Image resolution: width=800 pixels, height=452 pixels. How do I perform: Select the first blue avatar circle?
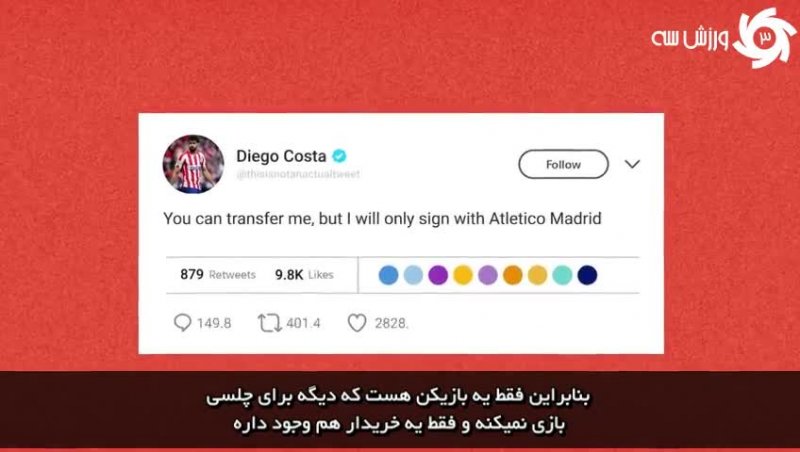click(x=388, y=275)
